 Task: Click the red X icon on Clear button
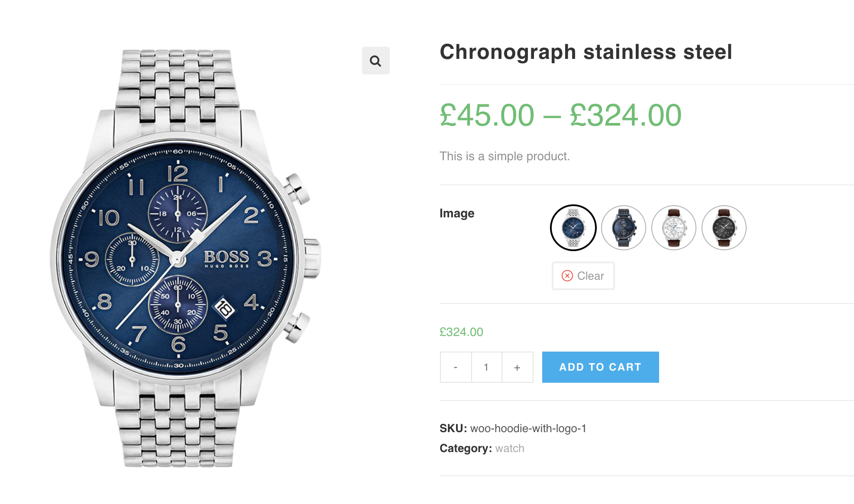pyautogui.click(x=567, y=276)
